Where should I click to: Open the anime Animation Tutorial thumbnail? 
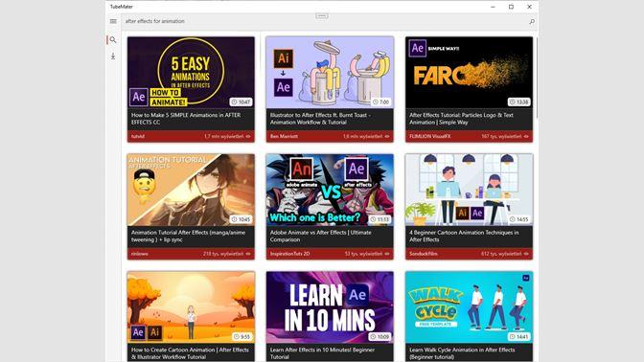191,190
